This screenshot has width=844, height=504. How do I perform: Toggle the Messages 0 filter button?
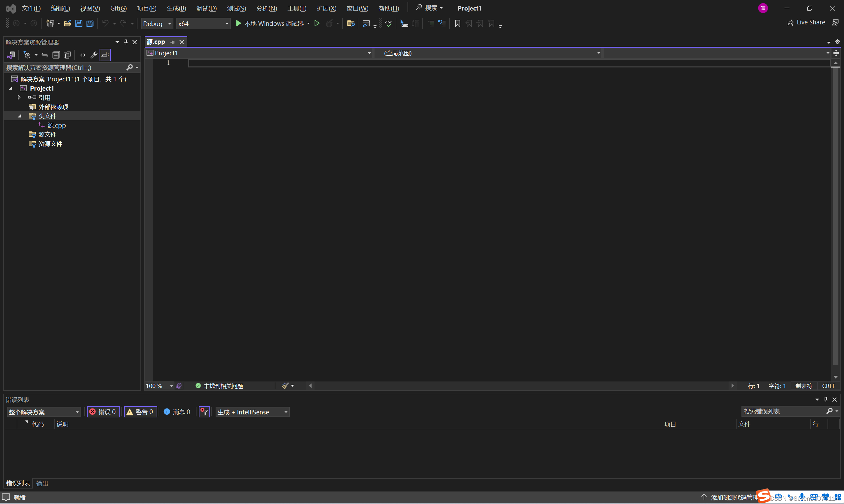[x=177, y=412]
